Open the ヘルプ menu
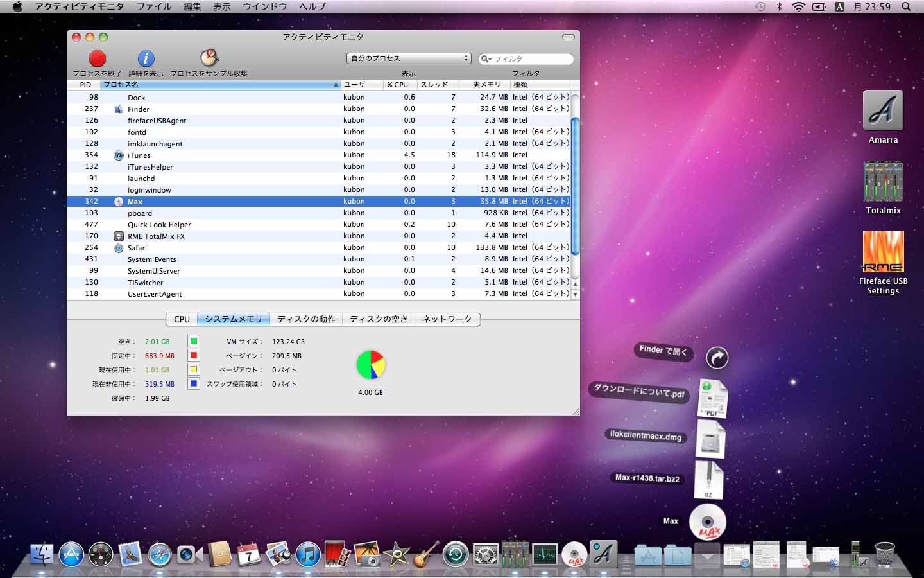The width and height of the screenshot is (924, 578). [312, 6]
